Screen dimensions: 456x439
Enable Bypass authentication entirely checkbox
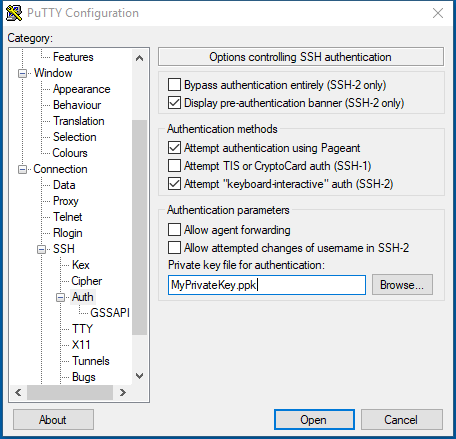pyautogui.click(x=174, y=85)
